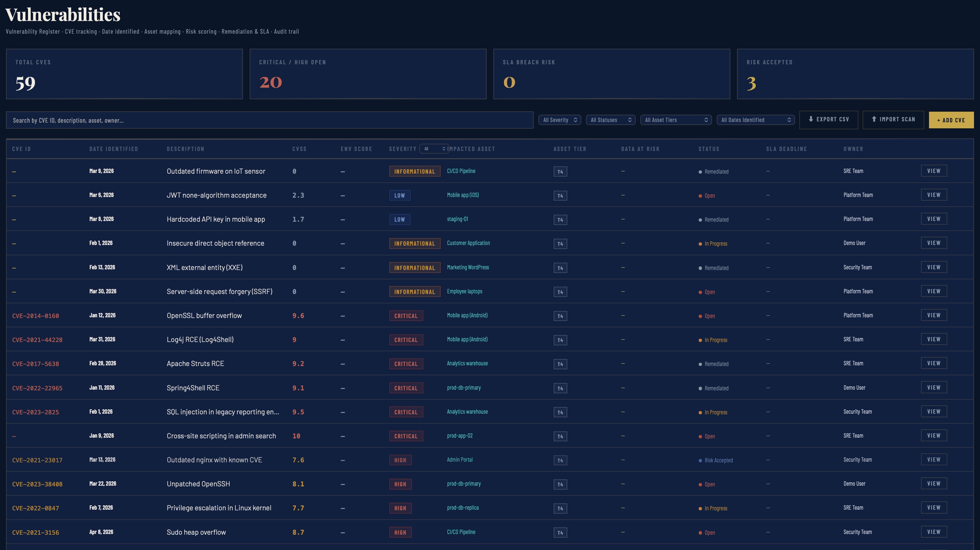View the OpenSSL buffer overflow entry
Image resolution: width=980 pixels, height=550 pixels.
(934, 315)
